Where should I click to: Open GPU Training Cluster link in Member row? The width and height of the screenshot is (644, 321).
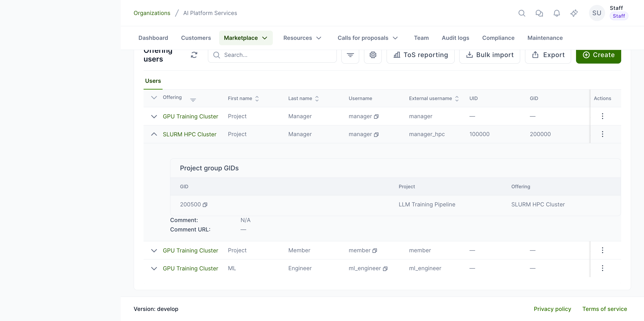point(190,250)
